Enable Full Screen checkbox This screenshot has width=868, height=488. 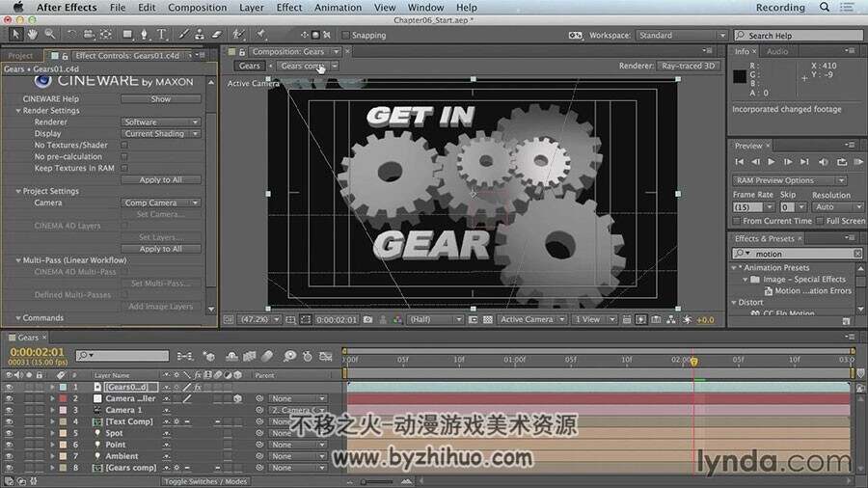click(x=820, y=221)
